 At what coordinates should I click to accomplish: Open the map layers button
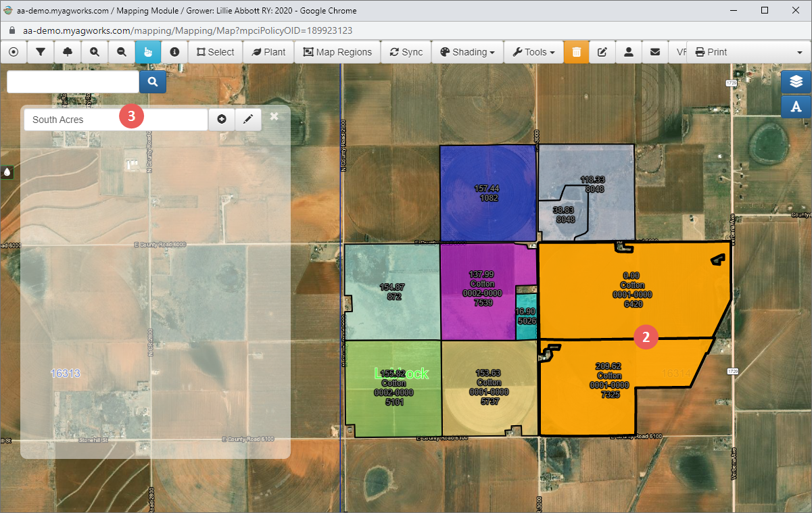(796, 82)
